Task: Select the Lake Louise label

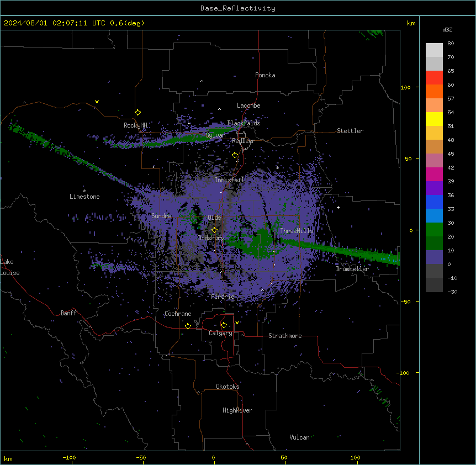Action: pyautogui.click(x=10, y=267)
